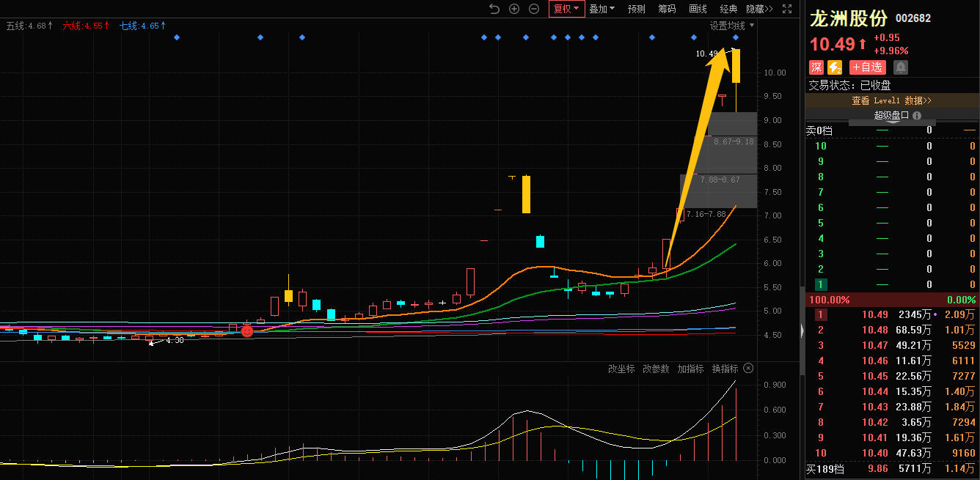This screenshot has width=980, height=480.
Task: Expand the 叠加 dropdown menu
Action: click(602, 9)
